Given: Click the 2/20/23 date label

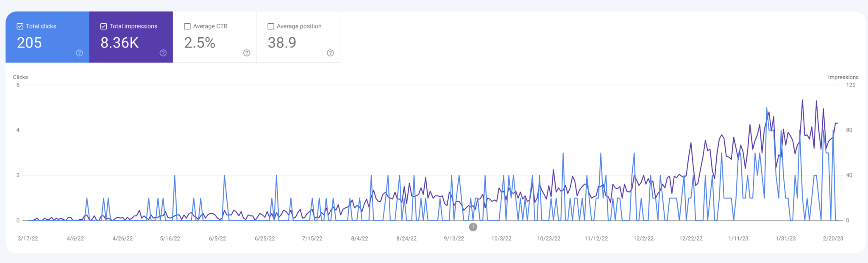Looking at the screenshot, I should 833,238.
